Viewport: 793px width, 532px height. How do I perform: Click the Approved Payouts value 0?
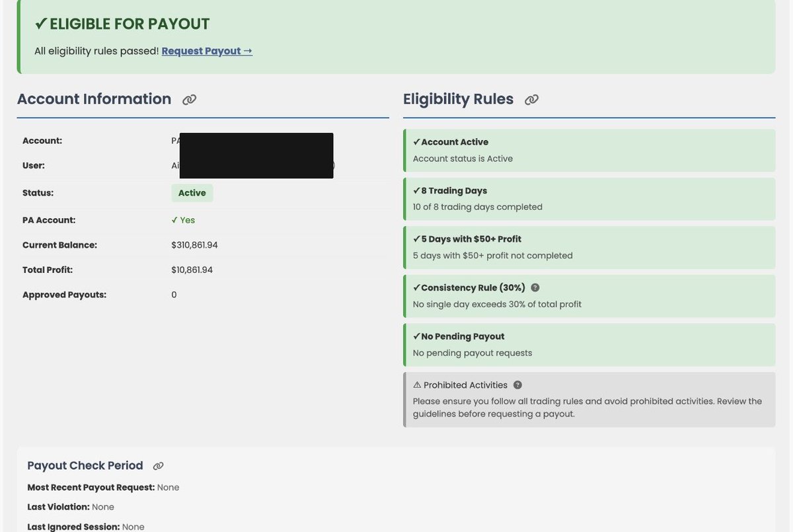pyautogui.click(x=174, y=295)
